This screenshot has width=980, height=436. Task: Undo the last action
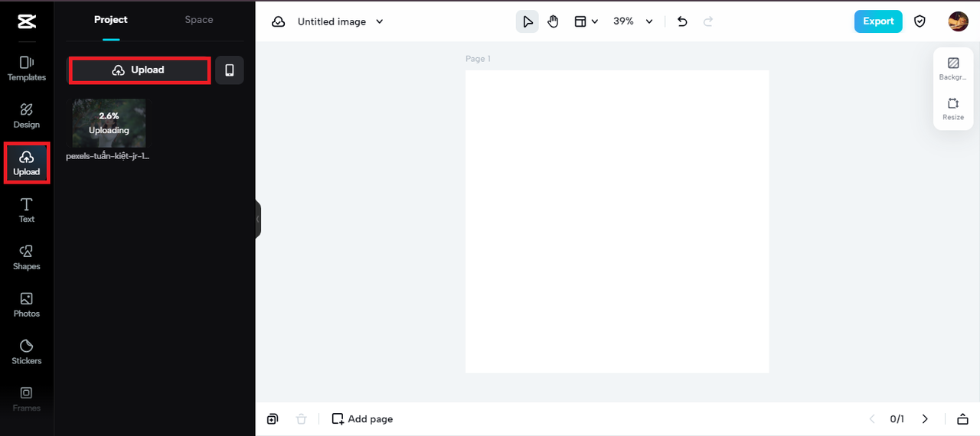click(x=682, y=21)
